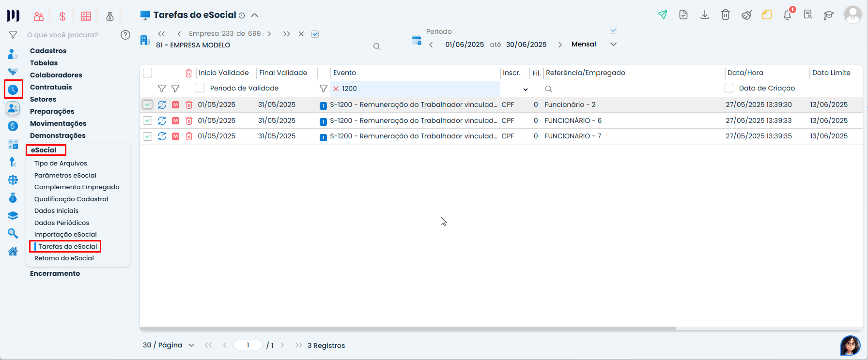Select Dados Periódicos in eSocial menu

coord(62,223)
